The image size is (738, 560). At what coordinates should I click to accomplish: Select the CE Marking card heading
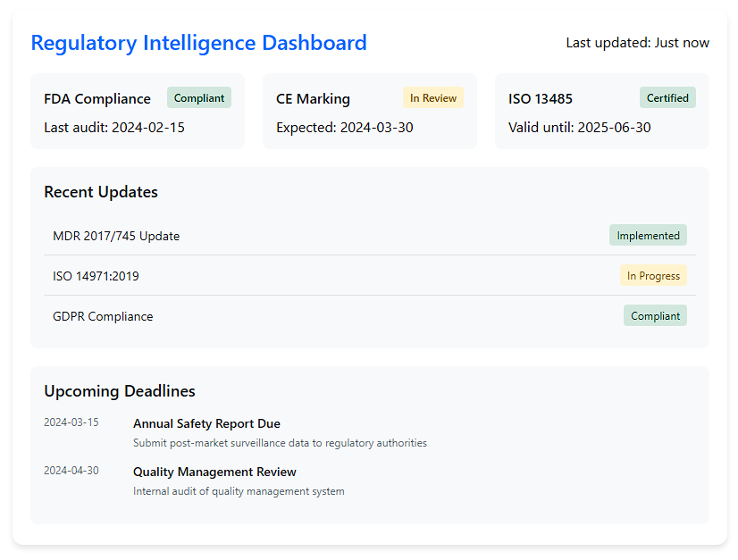pyautogui.click(x=313, y=99)
